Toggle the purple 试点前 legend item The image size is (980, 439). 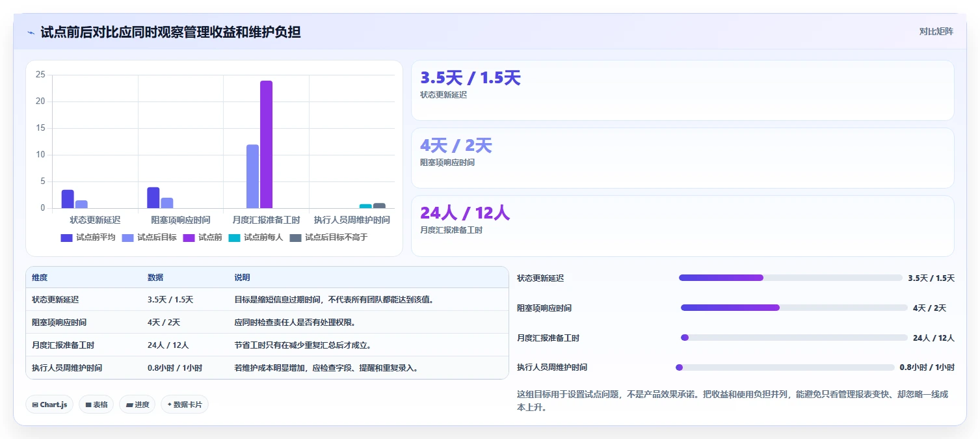click(x=202, y=237)
